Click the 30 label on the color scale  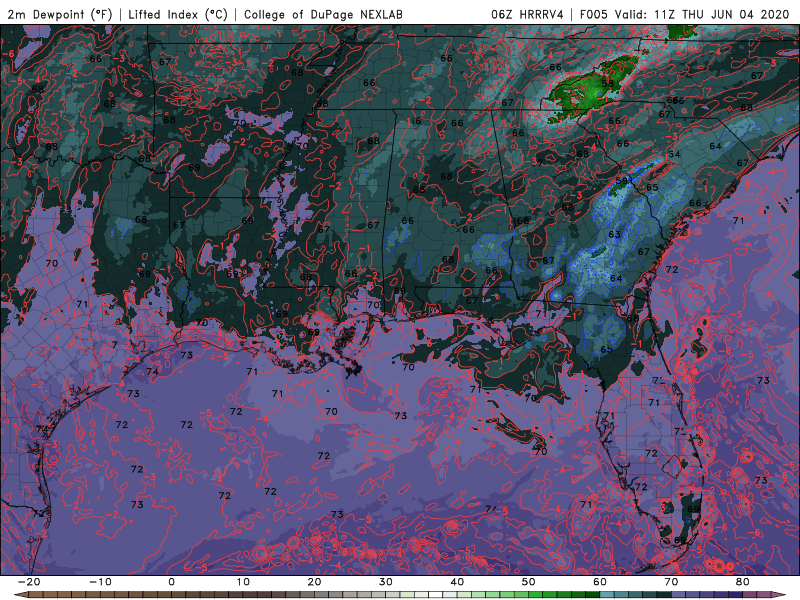(x=386, y=582)
